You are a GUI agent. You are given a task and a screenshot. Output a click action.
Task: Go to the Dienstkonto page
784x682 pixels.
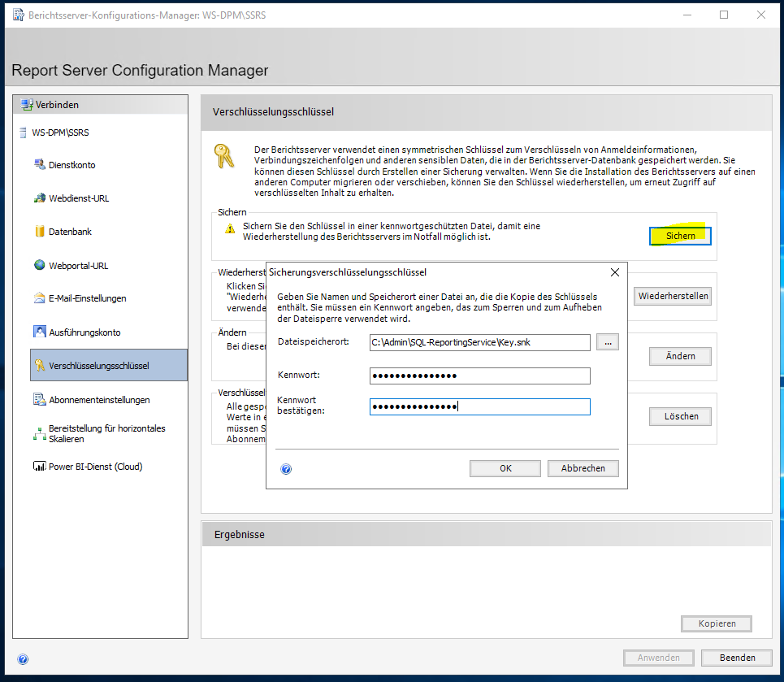click(72, 165)
